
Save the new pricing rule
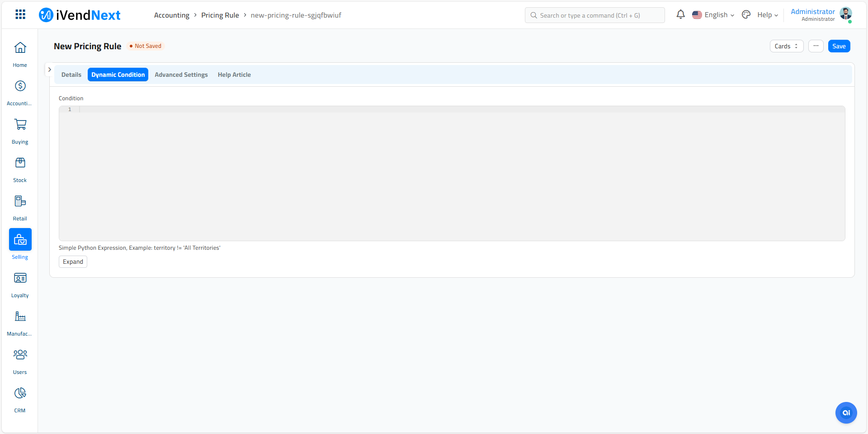click(x=839, y=46)
